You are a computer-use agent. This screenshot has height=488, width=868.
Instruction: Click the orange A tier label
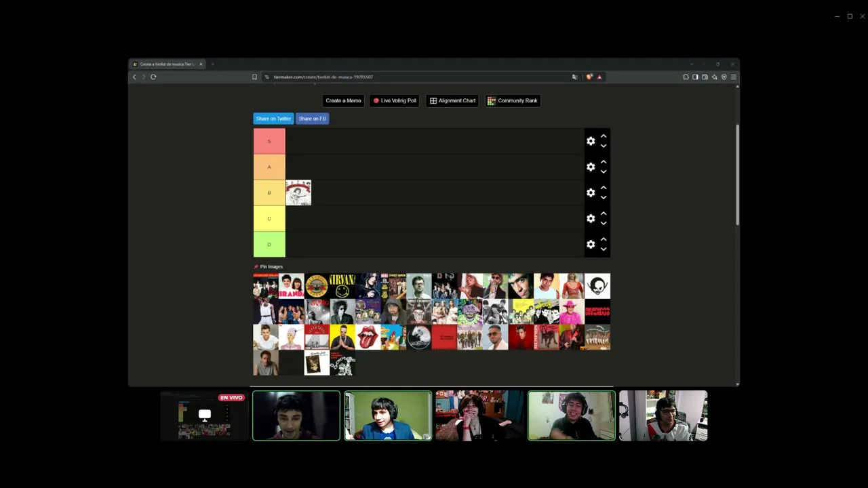point(269,167)
